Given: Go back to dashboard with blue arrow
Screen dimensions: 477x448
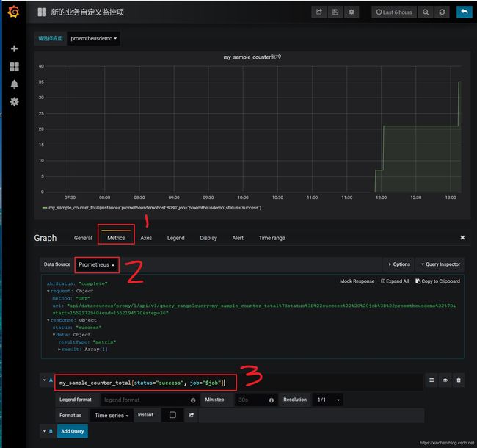Looking at the screenshot, I should point(465,12).
